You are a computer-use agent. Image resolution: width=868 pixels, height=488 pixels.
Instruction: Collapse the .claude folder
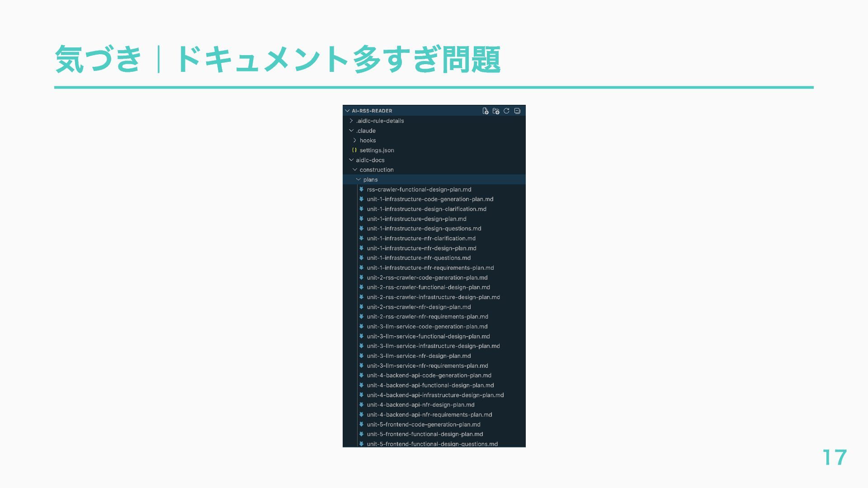pyautogui.click(x=351, y=131)
